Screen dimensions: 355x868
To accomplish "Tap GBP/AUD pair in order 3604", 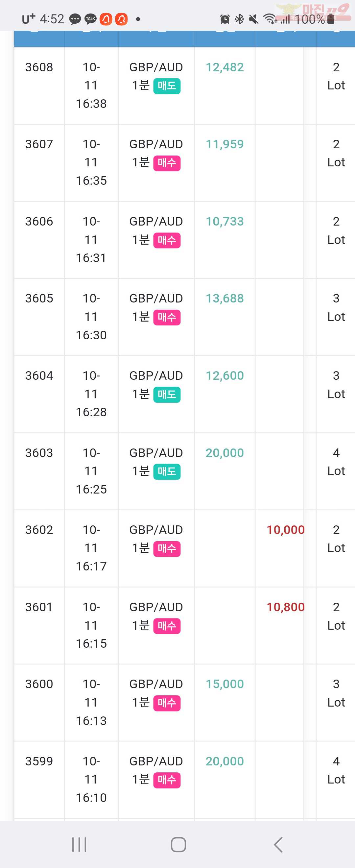I will (x=156, y=376).
